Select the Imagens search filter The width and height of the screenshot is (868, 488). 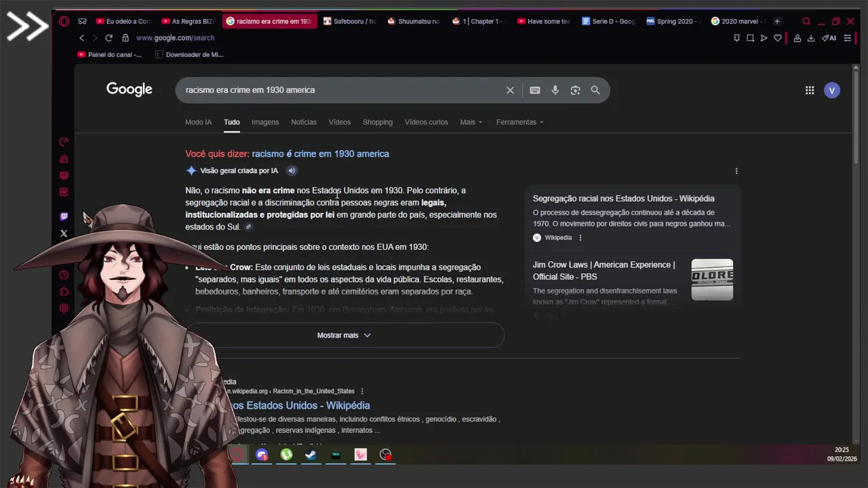pos(265,122)
